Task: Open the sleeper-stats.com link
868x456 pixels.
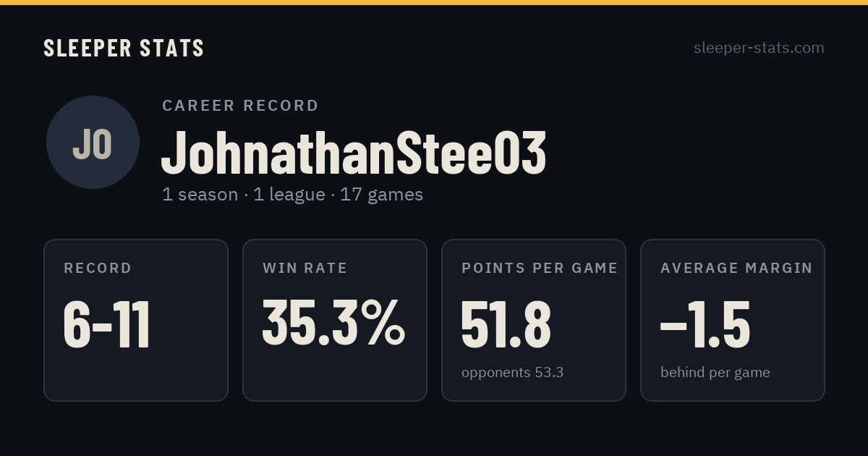Action: click(759, 48)
